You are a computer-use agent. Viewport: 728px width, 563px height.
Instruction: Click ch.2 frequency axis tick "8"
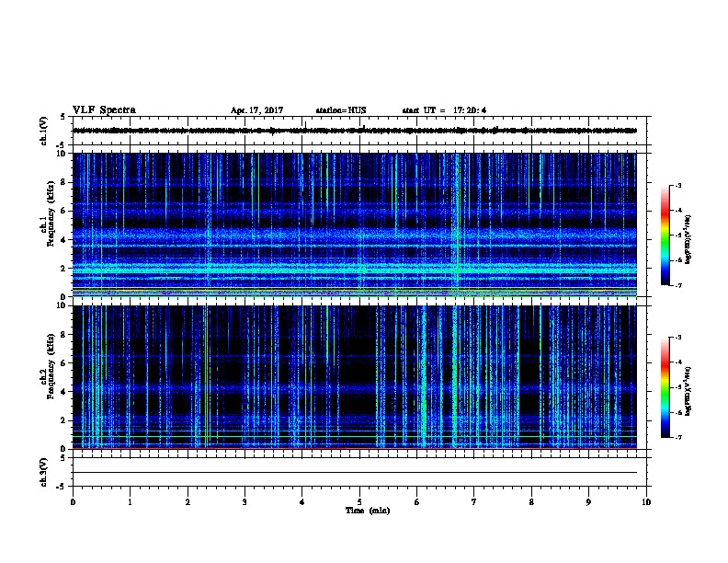tap(63, 335)
